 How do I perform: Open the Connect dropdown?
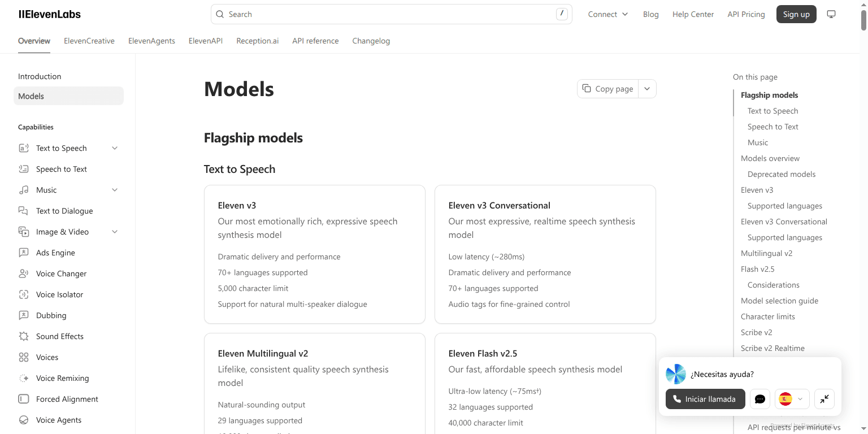[608, 14]
